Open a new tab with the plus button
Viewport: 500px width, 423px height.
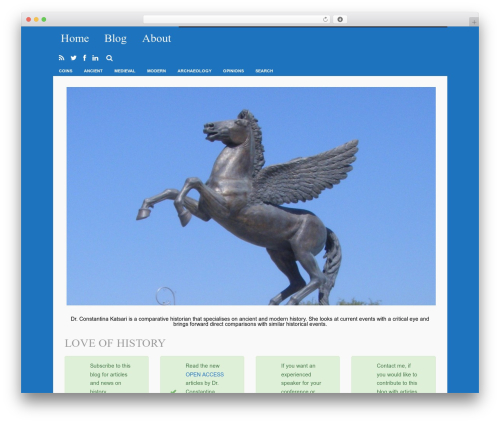pos(474,22)
